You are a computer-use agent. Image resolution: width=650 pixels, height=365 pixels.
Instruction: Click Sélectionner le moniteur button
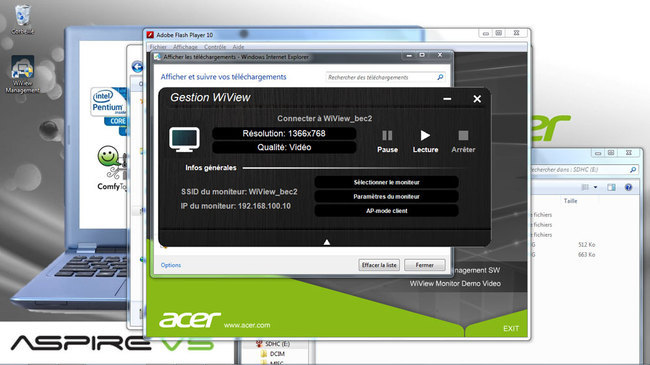click(x=386, y=182)
